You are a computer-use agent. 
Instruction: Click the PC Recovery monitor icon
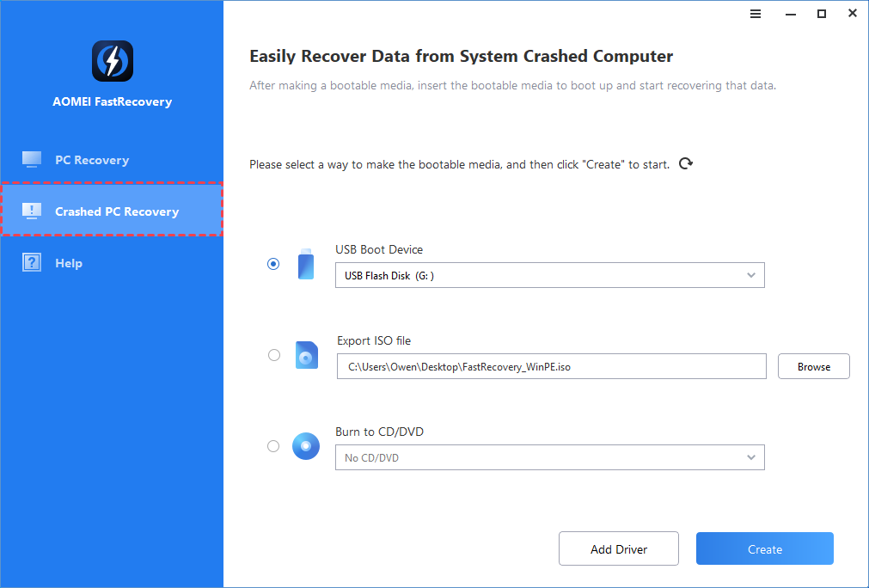pyautogui.click(x=31, y=159)
